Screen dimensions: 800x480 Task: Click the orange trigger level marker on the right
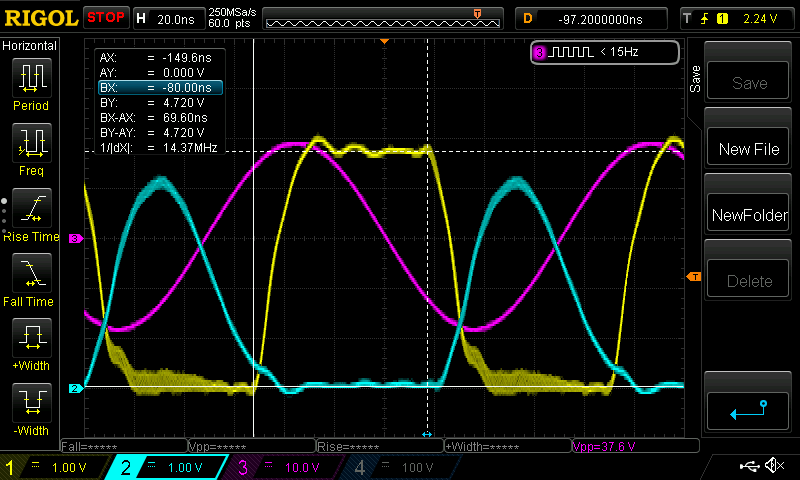pos(694,276)
